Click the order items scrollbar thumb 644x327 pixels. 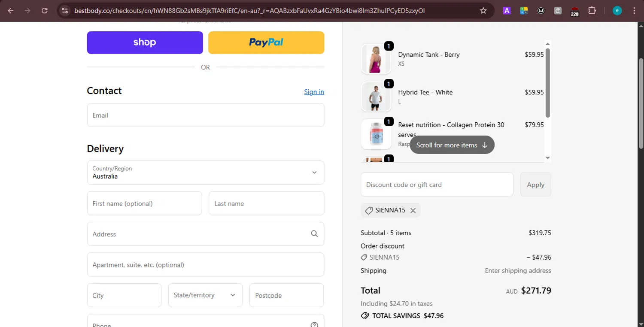547,82
